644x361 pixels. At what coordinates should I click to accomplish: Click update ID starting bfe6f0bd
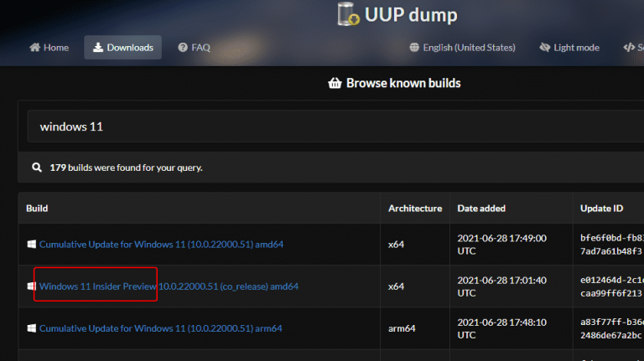(x=612, y=245)
